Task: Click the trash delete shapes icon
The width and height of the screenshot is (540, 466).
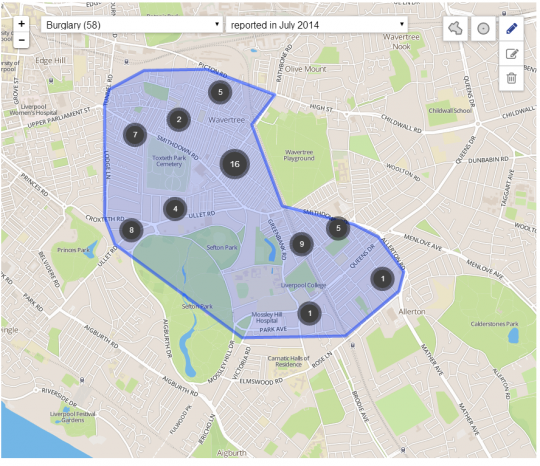Action: point(511,78)
